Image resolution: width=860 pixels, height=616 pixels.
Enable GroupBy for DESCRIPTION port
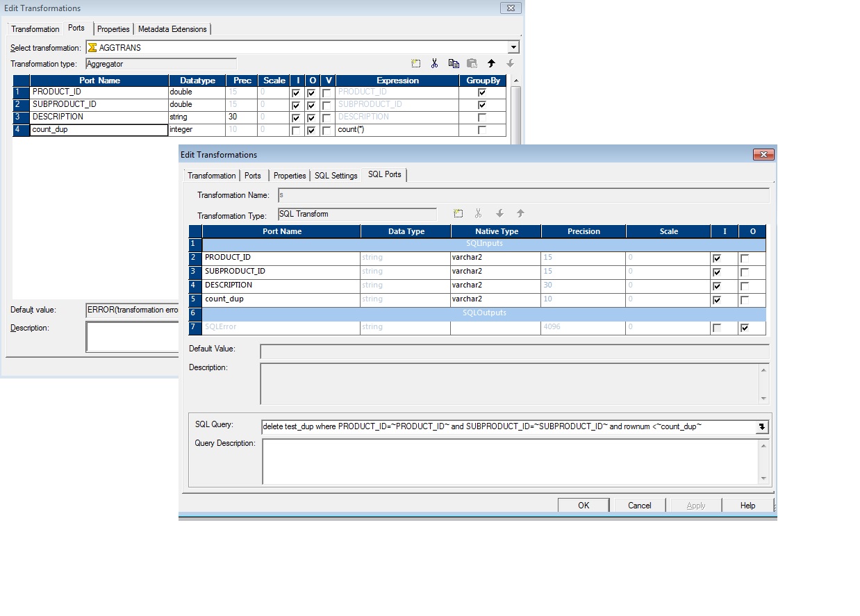click(x=482, y=117)
